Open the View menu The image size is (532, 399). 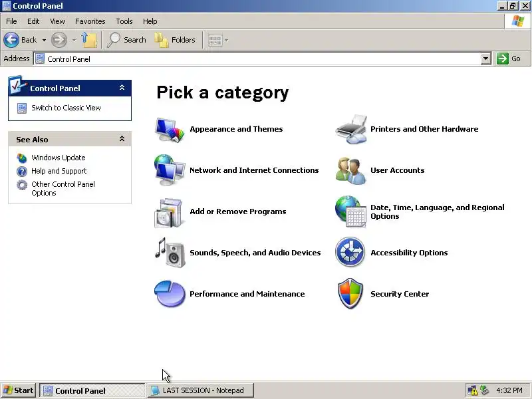tap(57, 21)
